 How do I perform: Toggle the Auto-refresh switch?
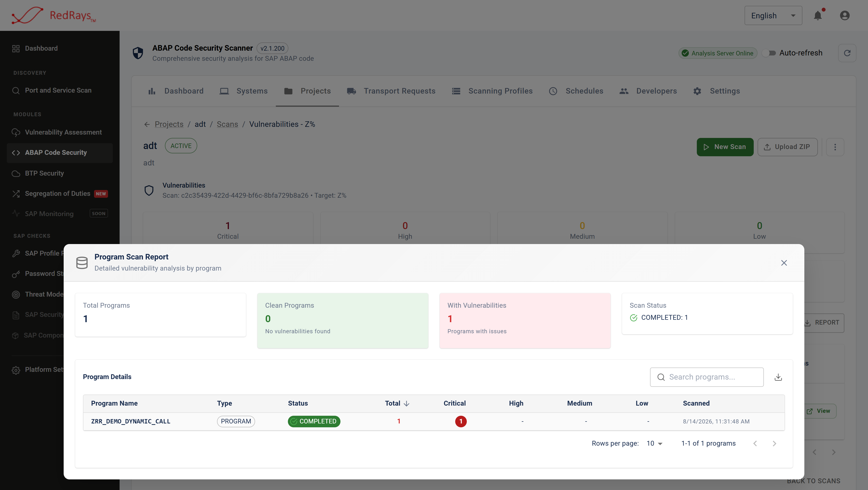769,53
